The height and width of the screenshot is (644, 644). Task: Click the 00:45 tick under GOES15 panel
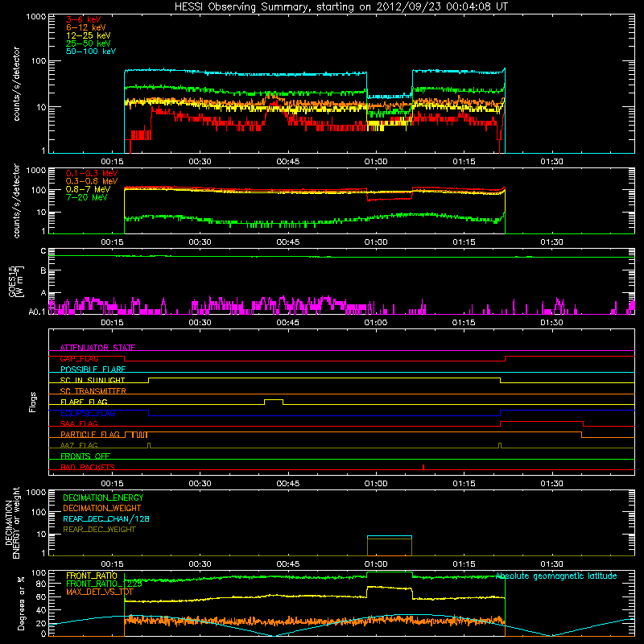coord(287,323)
